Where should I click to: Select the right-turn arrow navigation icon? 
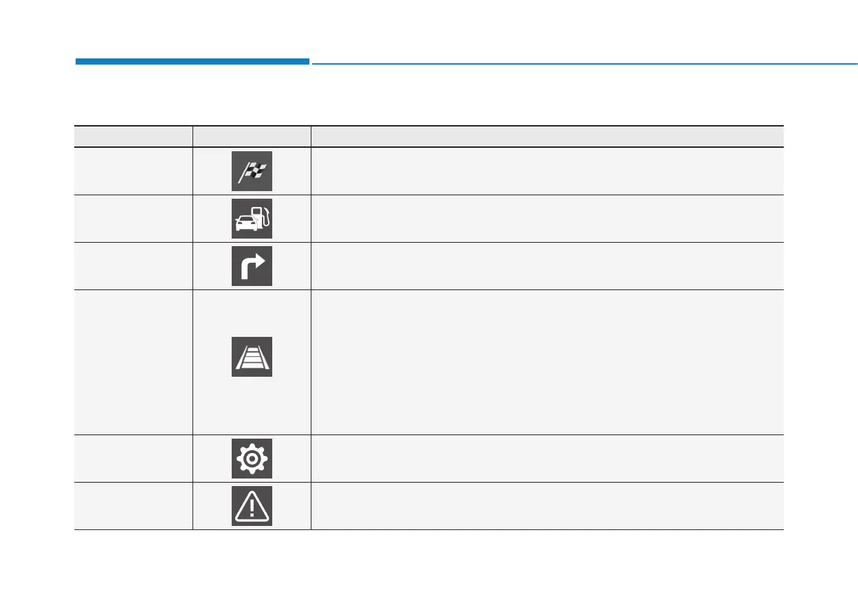pos(252,266)
